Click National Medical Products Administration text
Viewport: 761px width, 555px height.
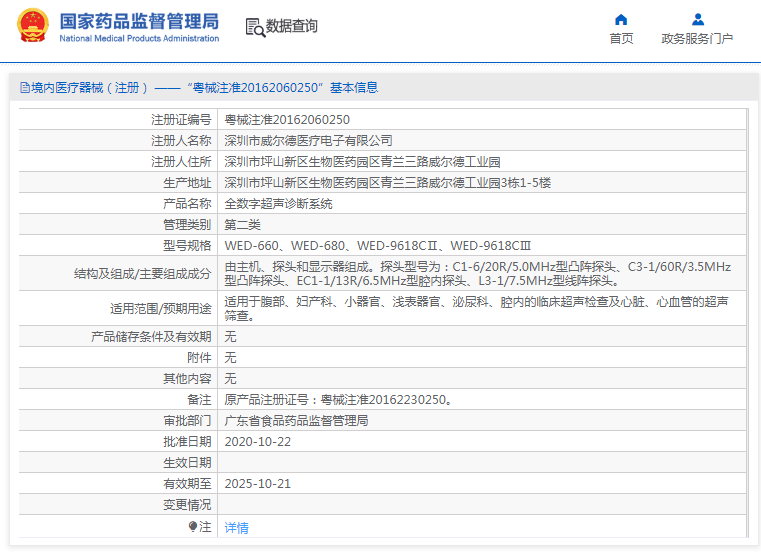click(x=139, y=38)
